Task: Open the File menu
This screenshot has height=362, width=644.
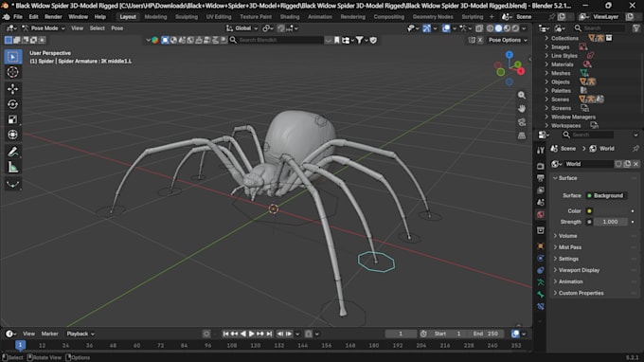Action: [18, 17]
